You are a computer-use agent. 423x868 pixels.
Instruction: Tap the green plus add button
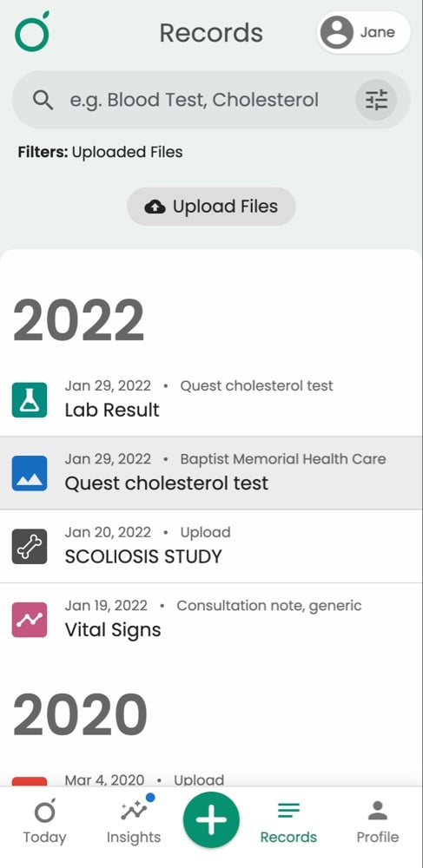pyautogui.click(x=211, y=820)
